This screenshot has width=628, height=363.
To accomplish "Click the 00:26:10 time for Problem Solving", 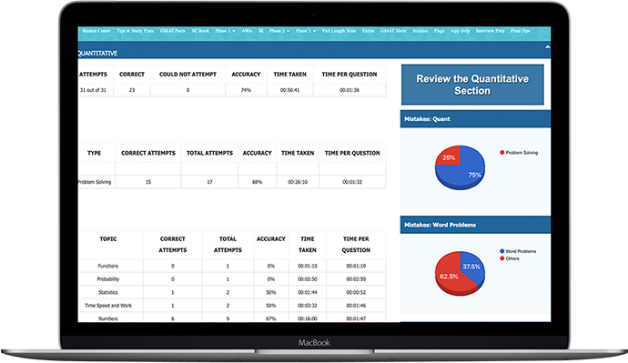I will click(298, 182).
